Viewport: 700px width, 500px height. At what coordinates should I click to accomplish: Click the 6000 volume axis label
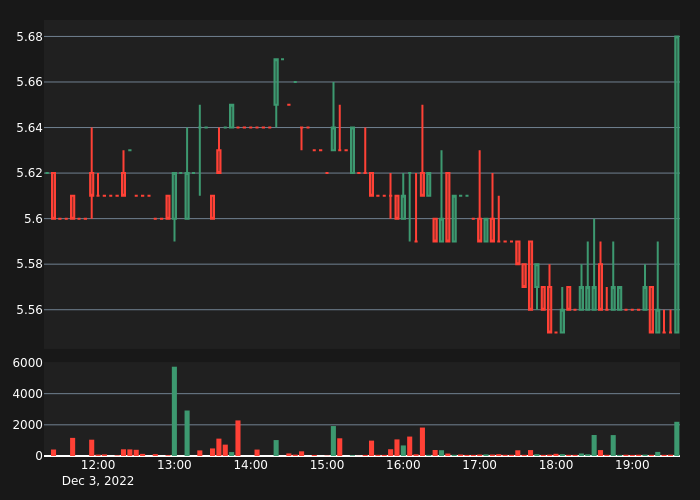(x=28, y=362)
